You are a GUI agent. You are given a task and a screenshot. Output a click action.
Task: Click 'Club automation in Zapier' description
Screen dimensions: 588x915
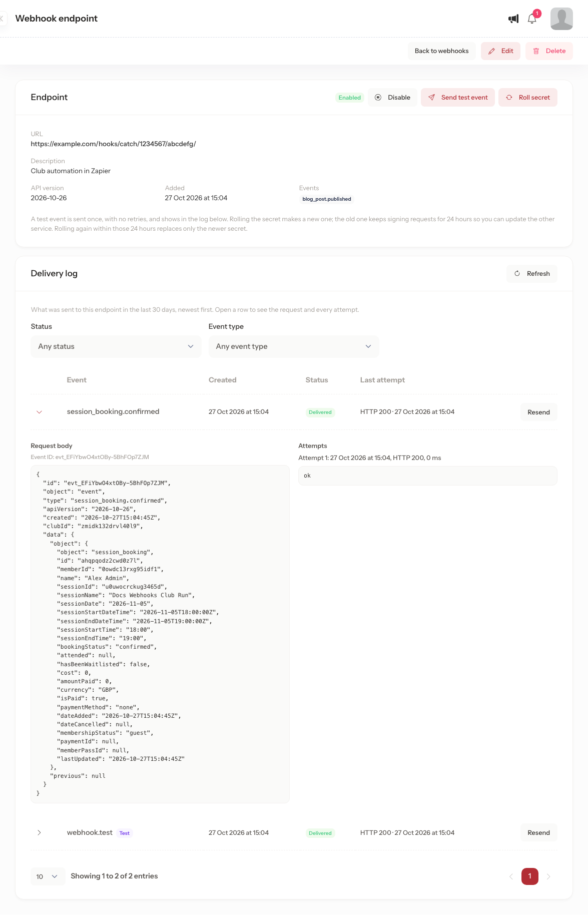(x=71, y=171)
